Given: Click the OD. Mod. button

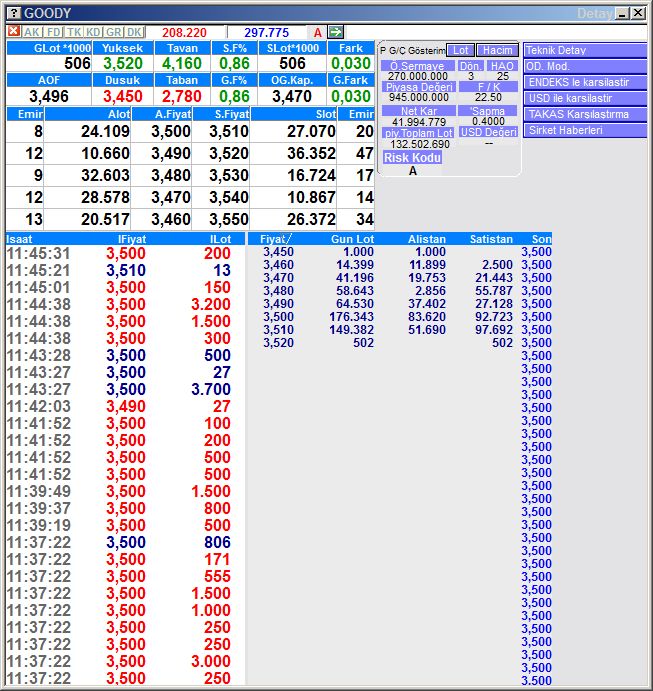Looking at the screenshot, I should (x=585, y=67).
